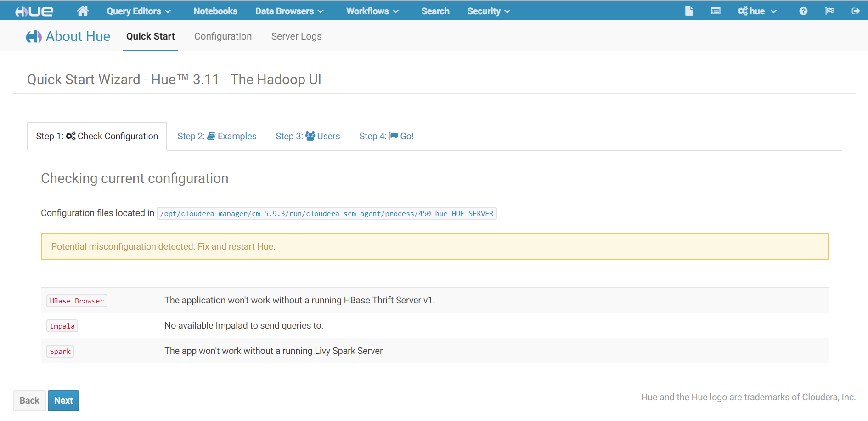Click the Hue logo in navbar

point(34,11)
